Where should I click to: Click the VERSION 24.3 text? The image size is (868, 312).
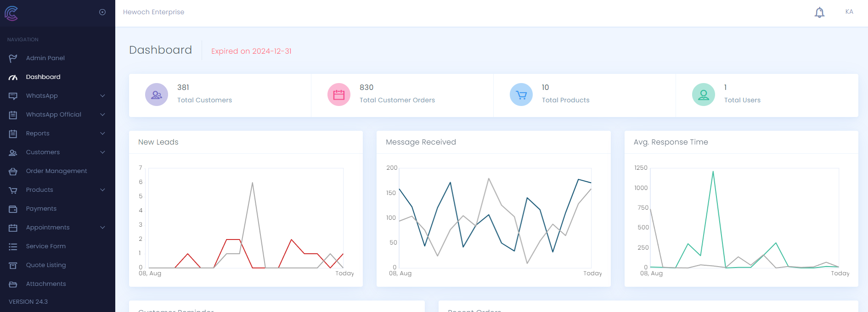(28, 301)
